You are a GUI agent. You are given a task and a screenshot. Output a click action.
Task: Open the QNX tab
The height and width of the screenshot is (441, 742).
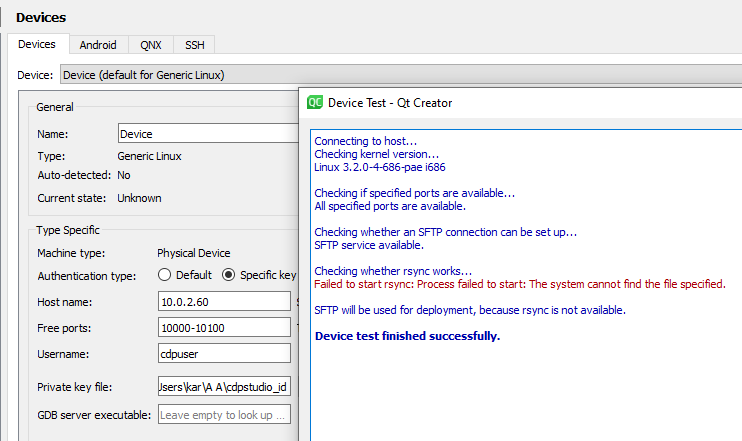[x=150, y=45]
